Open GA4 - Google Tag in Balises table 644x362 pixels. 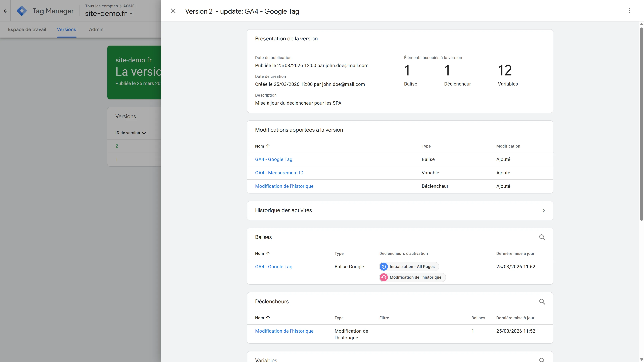pyautogui.click(x=273, y=267)
